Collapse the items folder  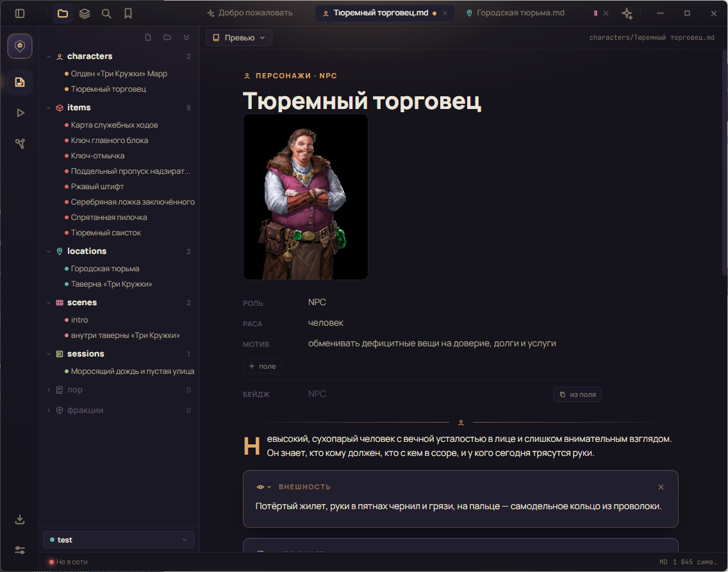click(49, 108)
